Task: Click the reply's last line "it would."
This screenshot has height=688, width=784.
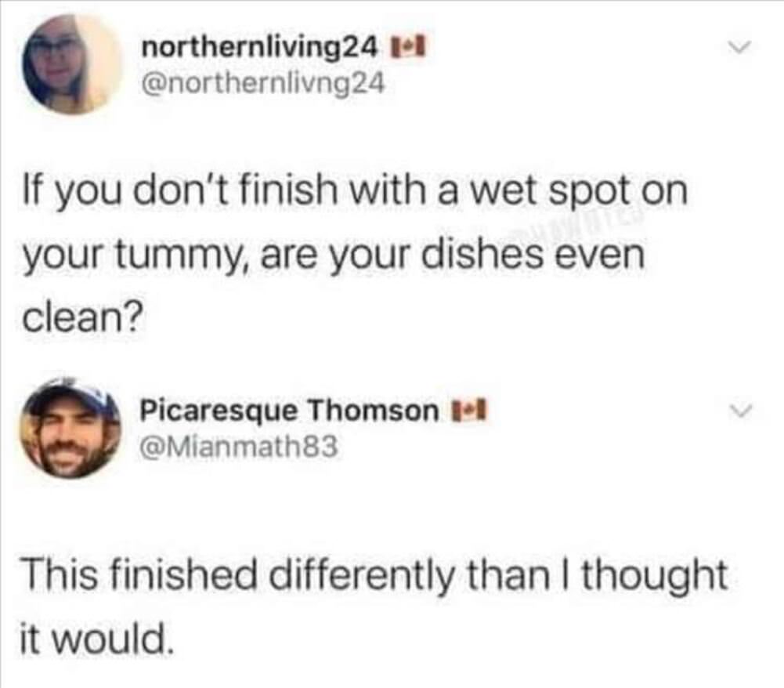Action: click(94, 628)
